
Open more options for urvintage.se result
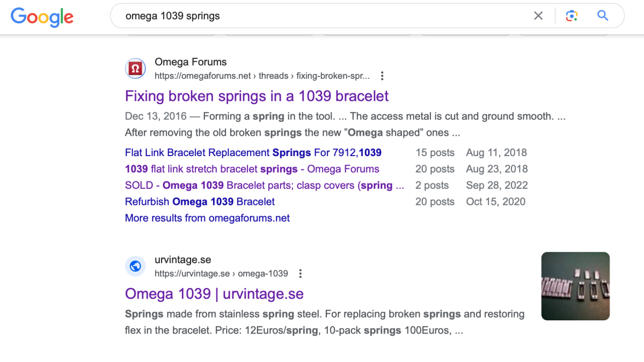[x=300, y=274]
